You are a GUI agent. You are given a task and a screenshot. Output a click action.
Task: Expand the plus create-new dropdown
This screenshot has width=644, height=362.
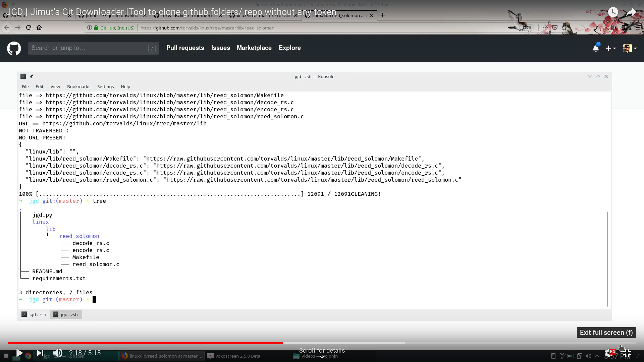611,48
